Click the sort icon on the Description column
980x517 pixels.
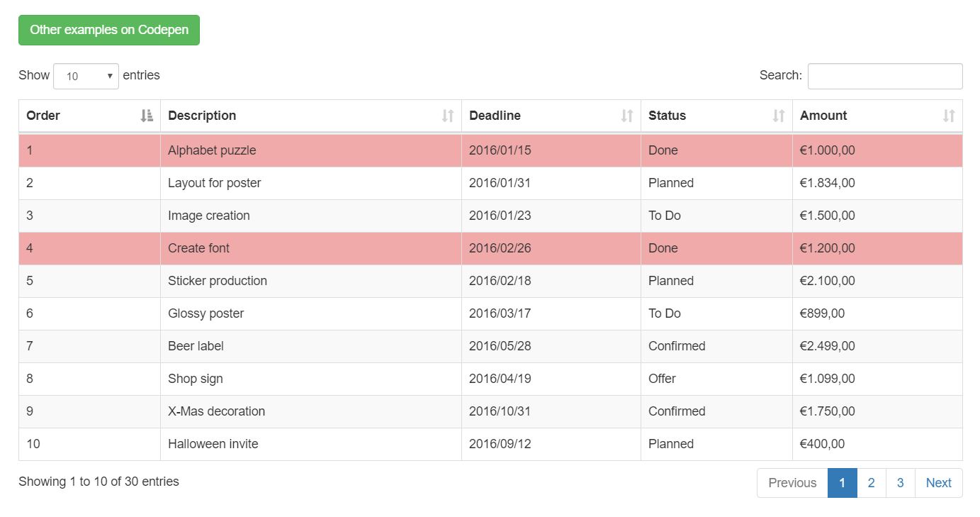point(449,116)
